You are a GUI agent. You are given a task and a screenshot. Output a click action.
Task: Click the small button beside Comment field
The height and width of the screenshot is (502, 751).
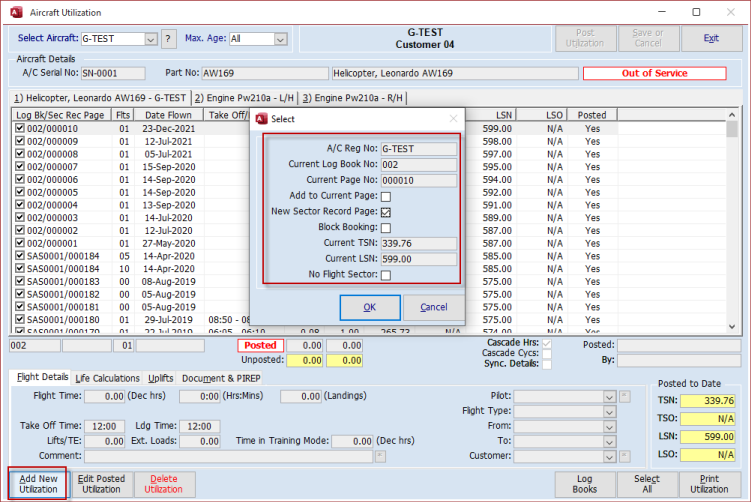[382, 455]
